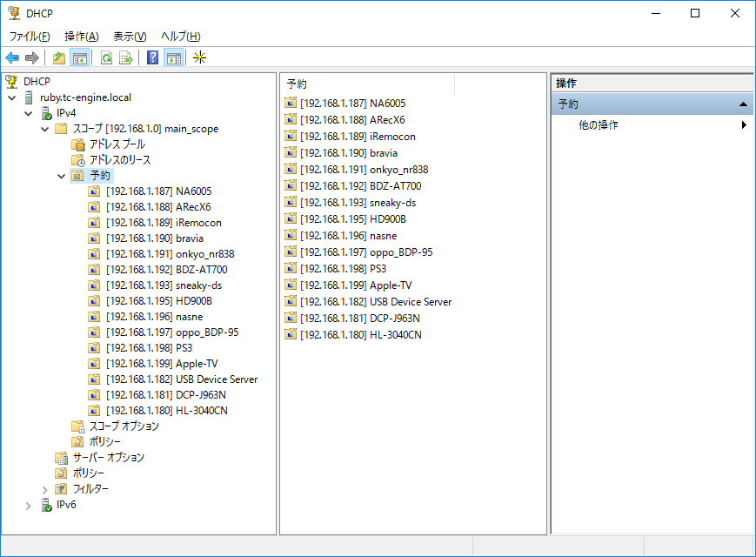The width and height of the screenshot is (756, 557).
Task: Click the アドレス プール folder icon
Action: [78, 144]
